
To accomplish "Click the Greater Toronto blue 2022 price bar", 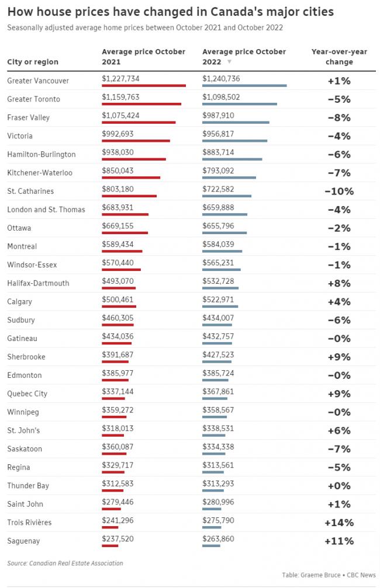I will point(240,104).
